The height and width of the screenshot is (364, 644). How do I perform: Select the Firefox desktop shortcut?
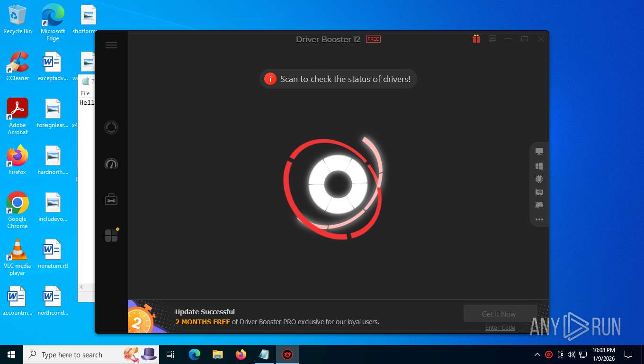[x=18, y=160]
